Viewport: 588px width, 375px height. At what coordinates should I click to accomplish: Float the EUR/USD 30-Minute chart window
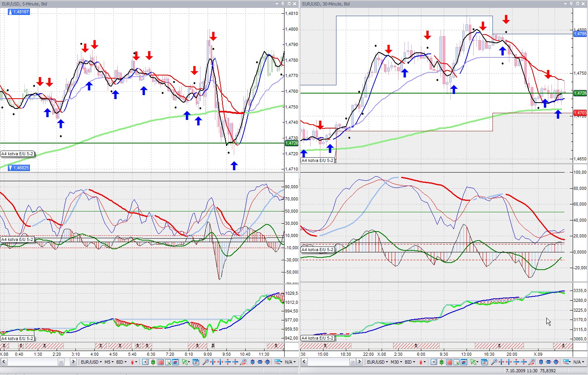(578, 4)
